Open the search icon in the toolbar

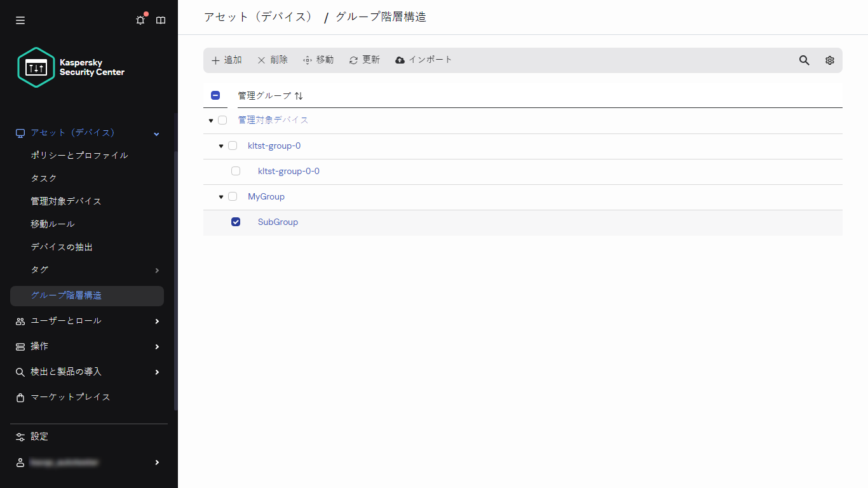(x=804, y=60)
